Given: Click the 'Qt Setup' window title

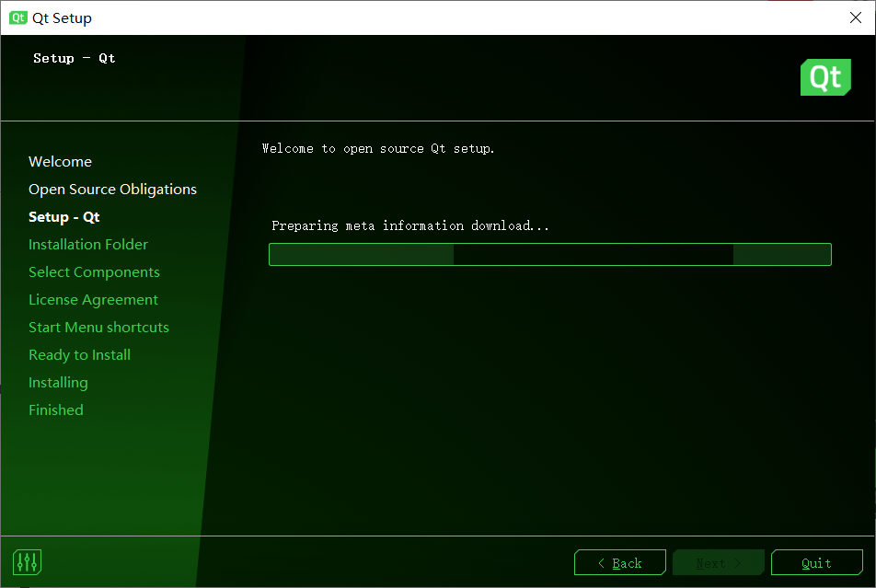Looking at the screenshot, I should pyautogui.click(x=62, y=17).
